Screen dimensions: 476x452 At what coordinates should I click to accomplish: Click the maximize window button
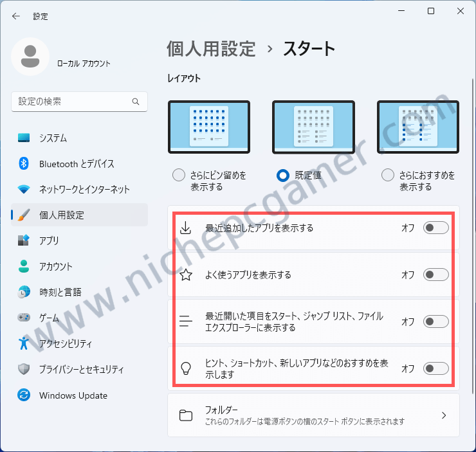[x=431, y=11]
